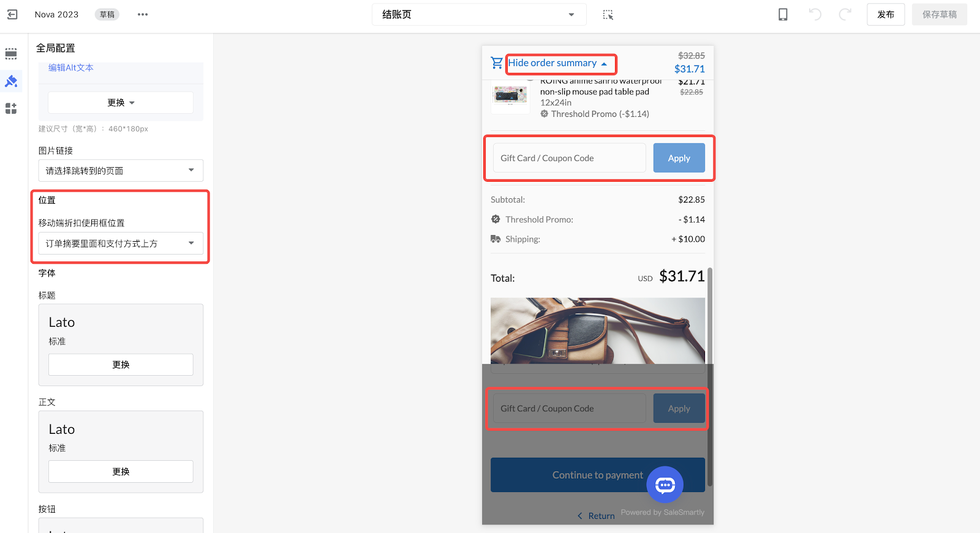
Task: Open the global style brush sidebar icon
Action: (11, 81)
